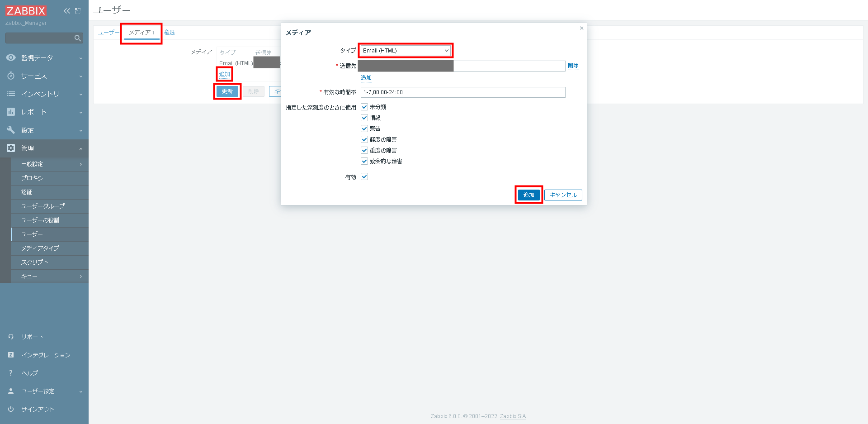Expand the 一般設定 submenu arrow

point(81,164)
